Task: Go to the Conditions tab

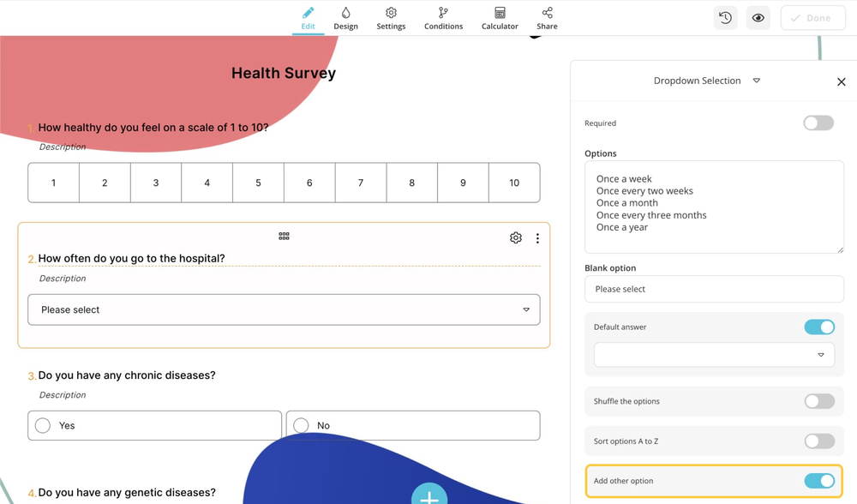Action: pos(443,18)
